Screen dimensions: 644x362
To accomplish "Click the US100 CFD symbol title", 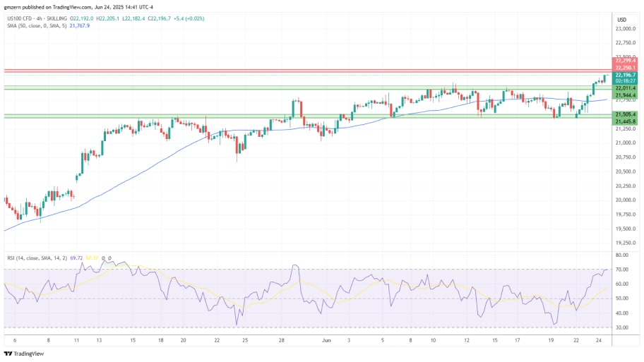I will click(x=35, y=19).
